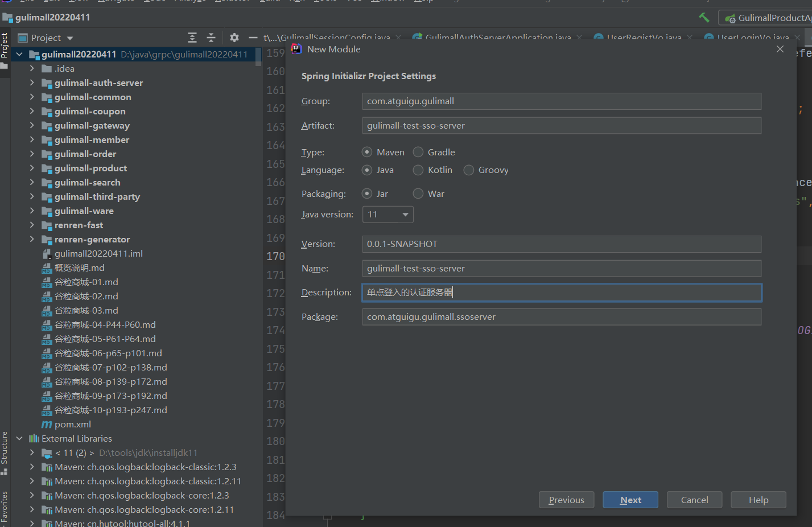Click the Group input field

point(562,101)
